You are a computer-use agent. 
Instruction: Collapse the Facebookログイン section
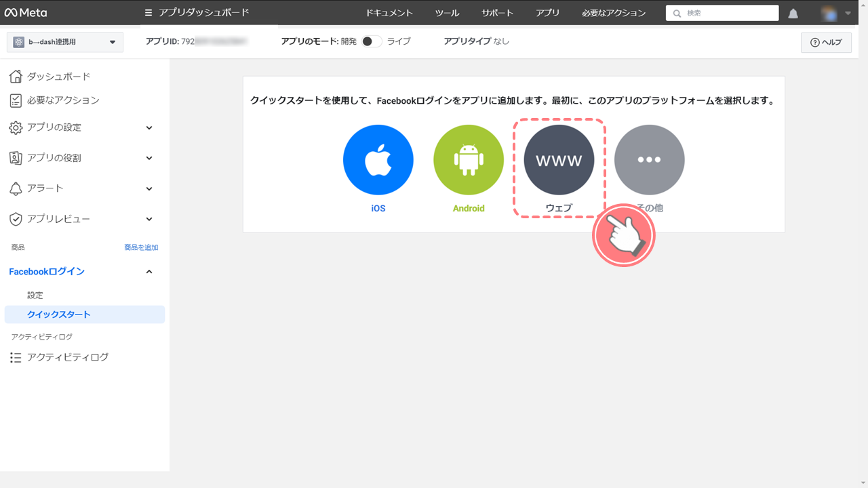[149, 272]
